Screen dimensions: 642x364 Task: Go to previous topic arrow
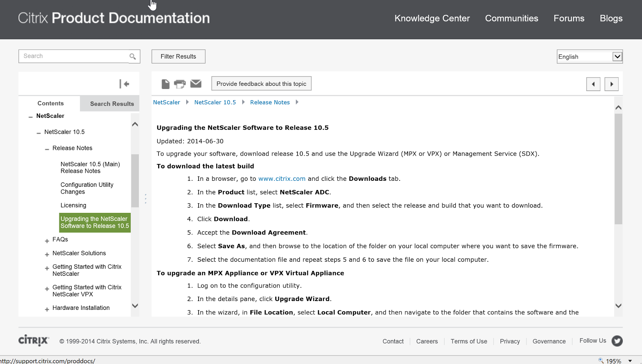point(593,84)
